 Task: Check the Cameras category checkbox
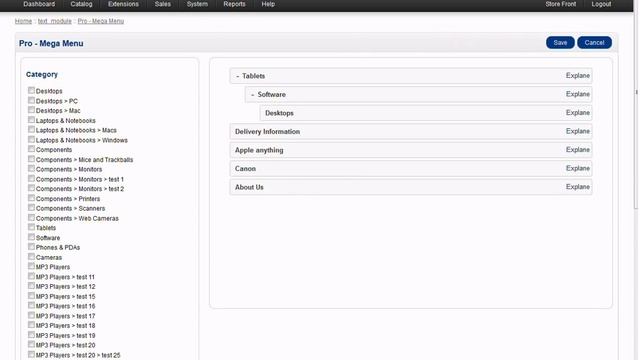coord(31,256)
